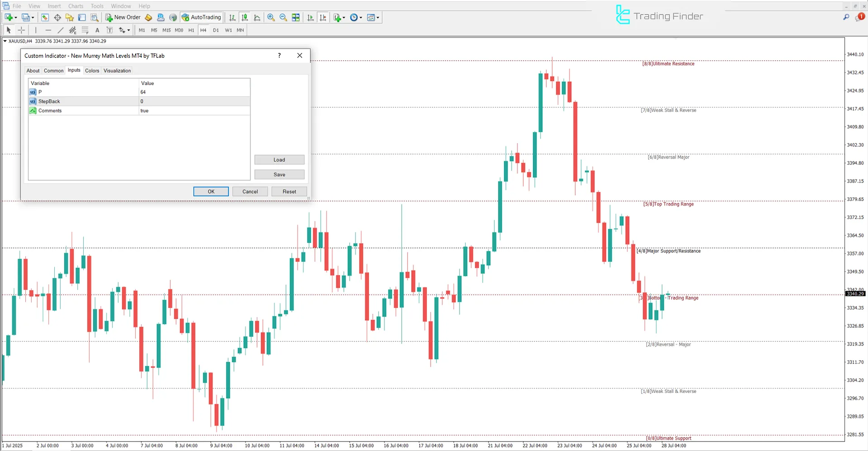
Task: Select the Crosshair tool
Action: coord(21,30)
